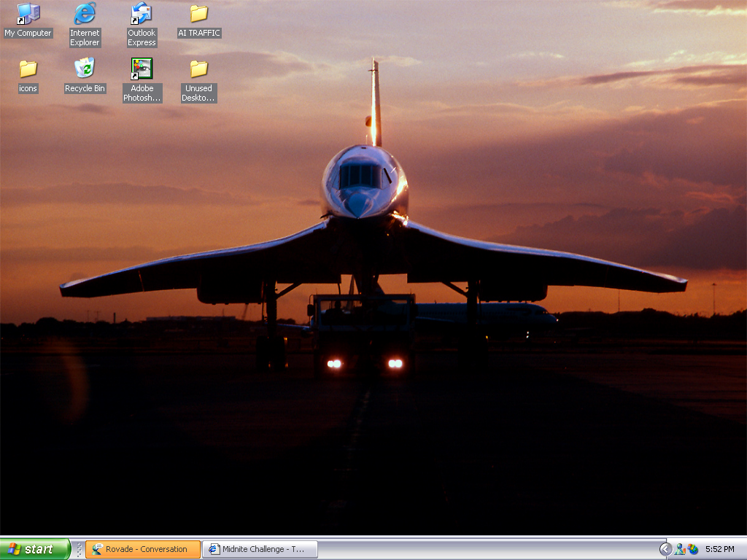The image size is (747, 560).
Task: Switch to Midnite Challenge taskbar window
Action: coord(260,549)
